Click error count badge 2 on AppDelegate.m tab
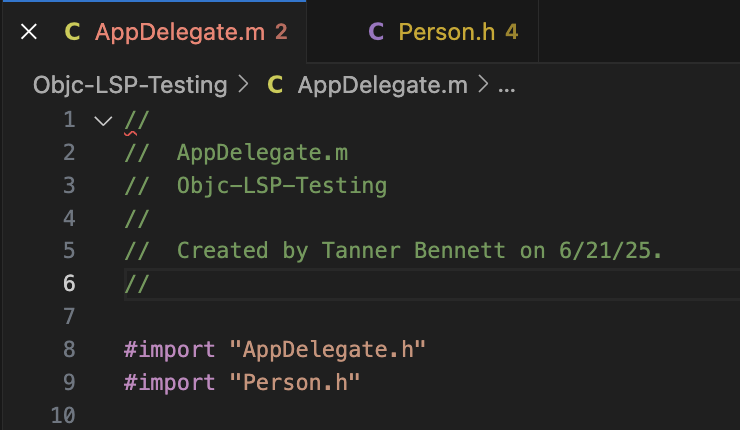The height and width of the screenshot is (430, 740). pyautogui.click(x=281, y=32)
